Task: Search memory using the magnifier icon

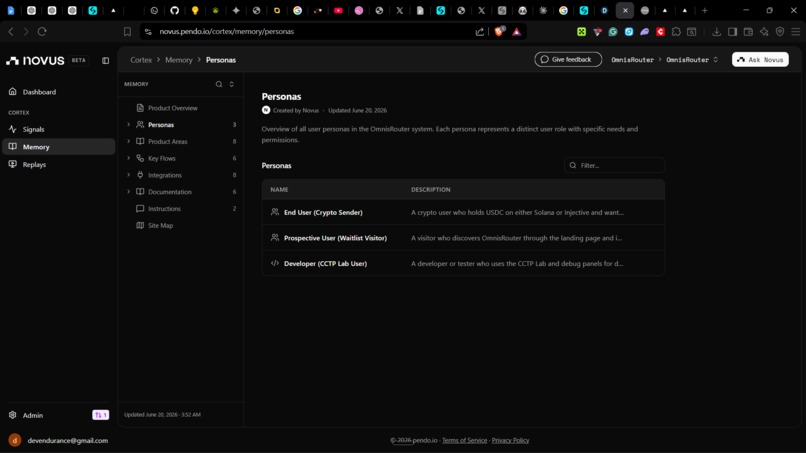Action: click(x=219, y=84)
